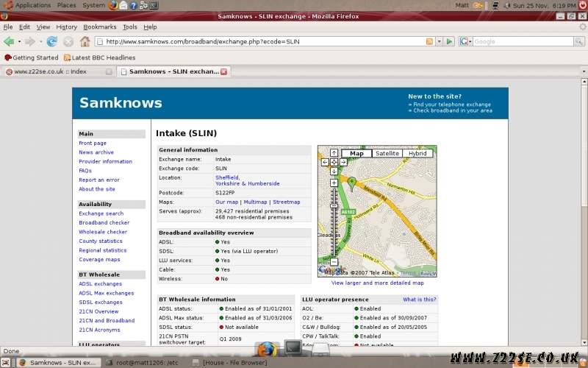Click the search magnifier button
The height and width of the screenshot is (368, 588).
[578, 41]
